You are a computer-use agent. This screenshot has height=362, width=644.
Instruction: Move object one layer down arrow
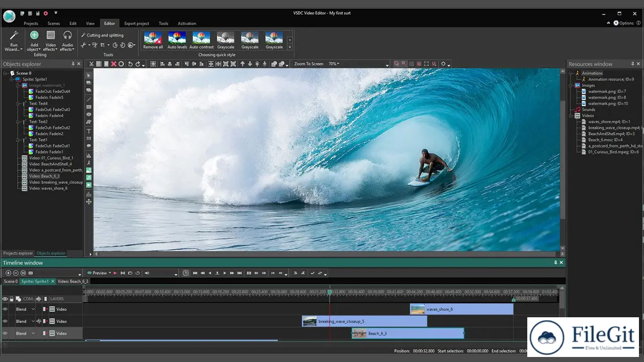pyautogui.click(x=250, y=64)
